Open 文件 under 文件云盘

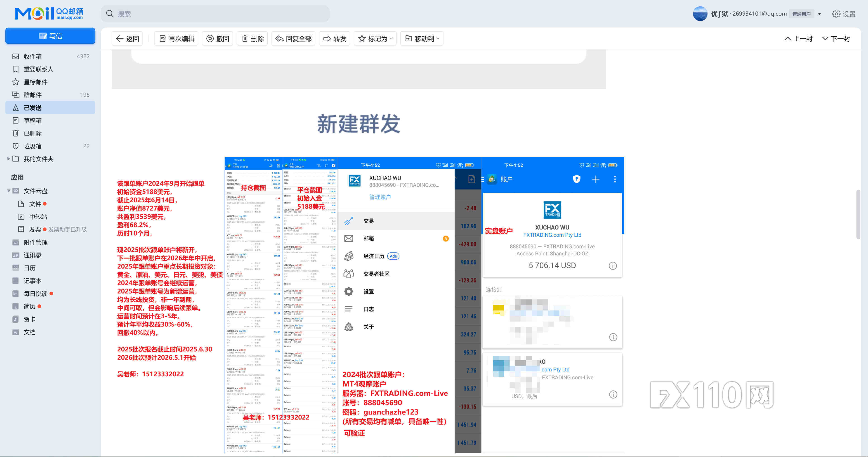[x=35, y=204]
